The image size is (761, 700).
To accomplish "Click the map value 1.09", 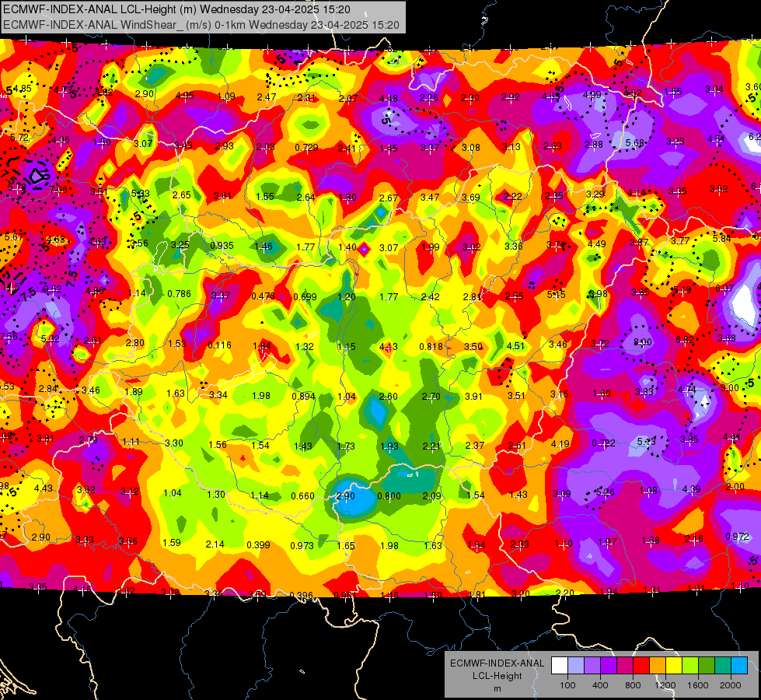I will tap(226, 96).
